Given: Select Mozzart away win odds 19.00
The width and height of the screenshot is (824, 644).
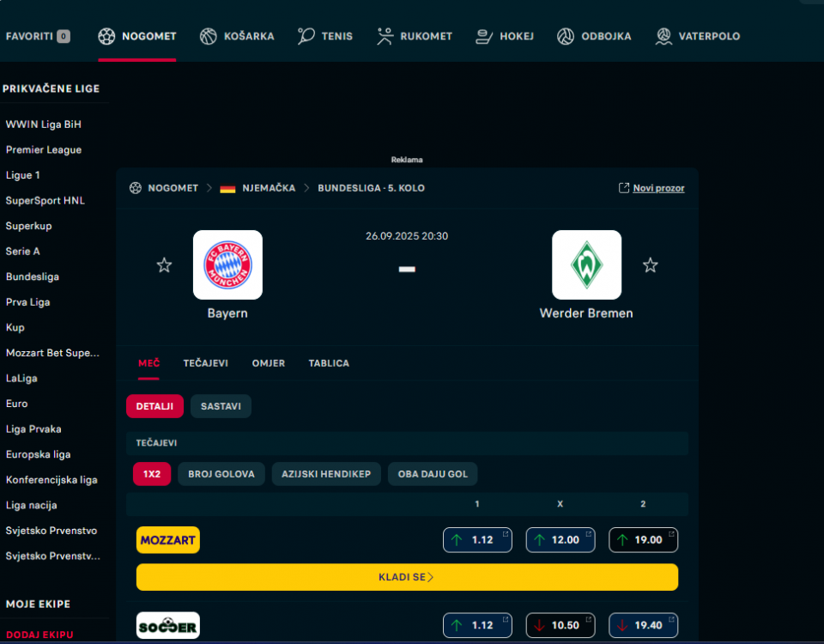Looking at the screenshot, I should pos(644,540).
